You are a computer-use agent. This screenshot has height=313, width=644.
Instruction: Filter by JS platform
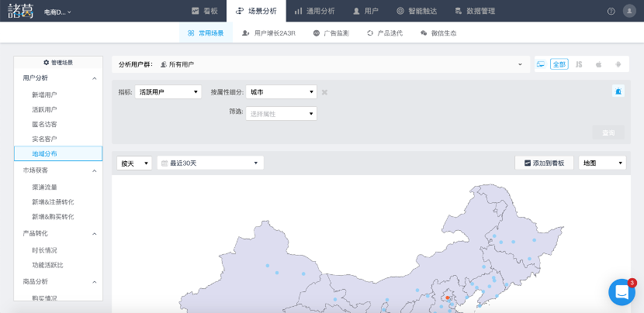pyautogui.click(x=579, y=64)
